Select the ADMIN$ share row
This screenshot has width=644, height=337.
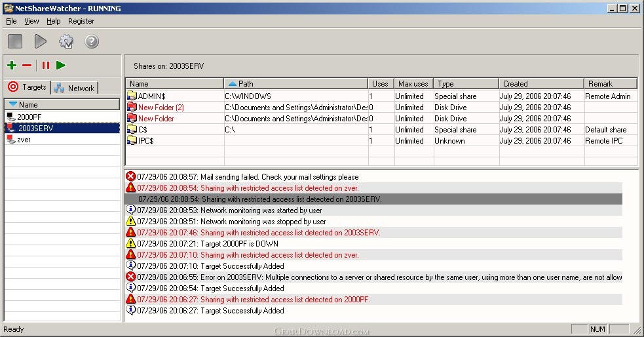tap(381, 96)
